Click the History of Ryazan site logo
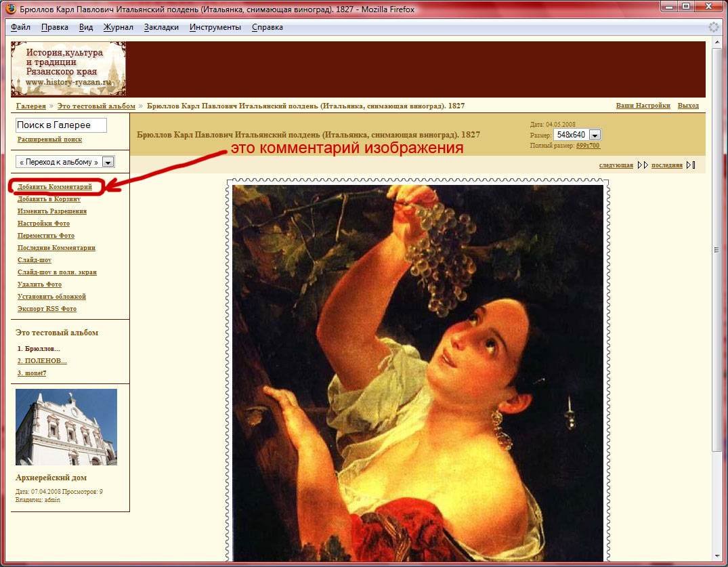728x567 pixels. 68,68
